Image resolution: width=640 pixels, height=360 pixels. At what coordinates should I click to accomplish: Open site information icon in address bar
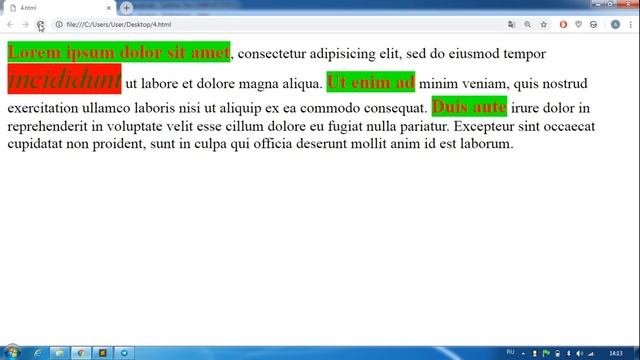point(59,24)
